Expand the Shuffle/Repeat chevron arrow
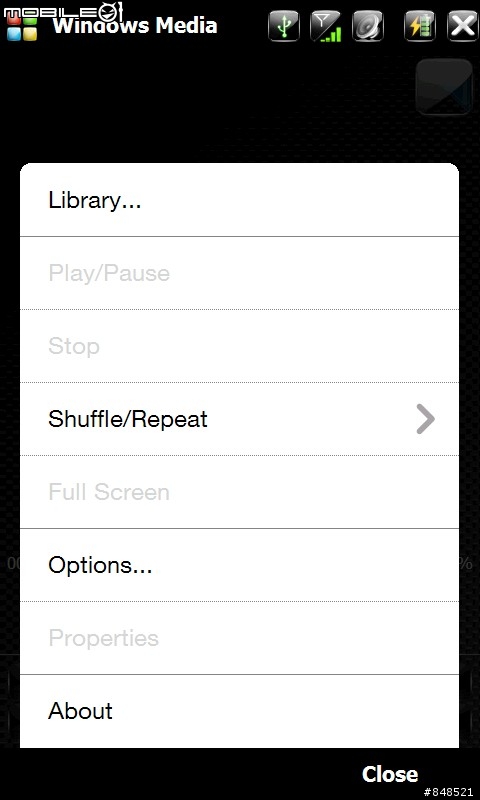480x800 pixels. [x=425, y=419]
